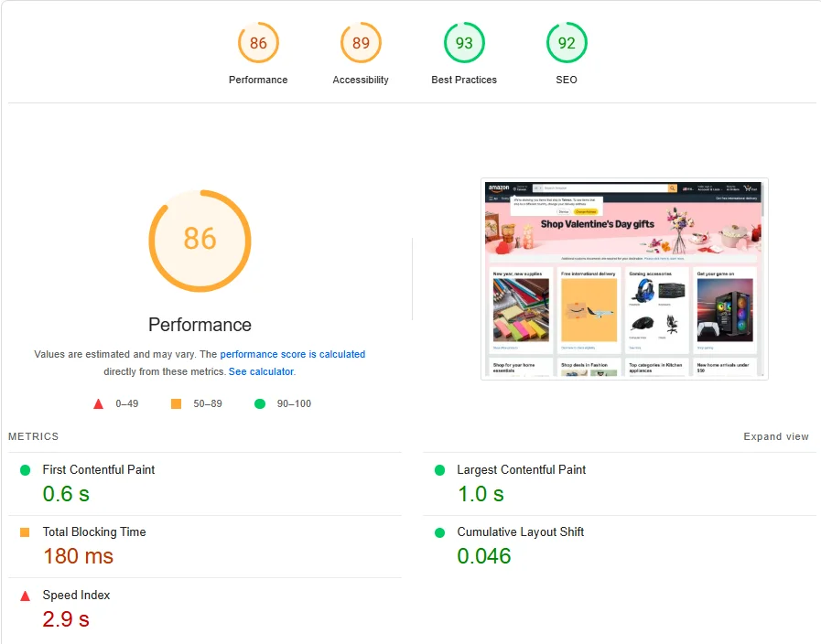821x644 pixels.
Task: Click the green dot beside First Contentful Paint
Action: click(x=25, y=470)
